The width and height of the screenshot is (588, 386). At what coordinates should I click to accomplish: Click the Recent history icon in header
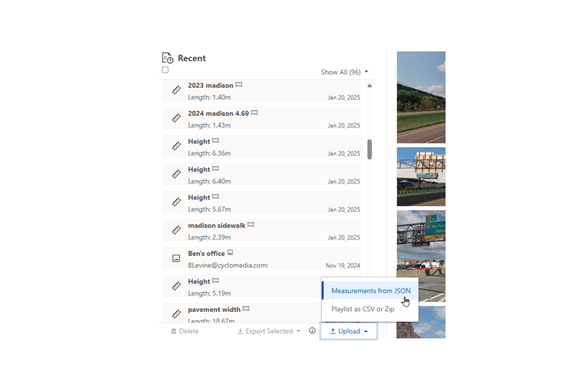(x=167, y=58)
